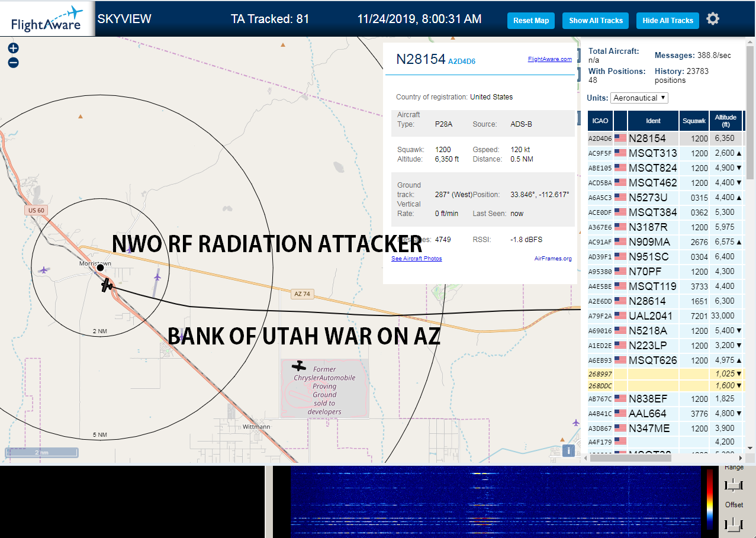Zoom in on the map with plus icon
The image size is (756, 538).
13,49
